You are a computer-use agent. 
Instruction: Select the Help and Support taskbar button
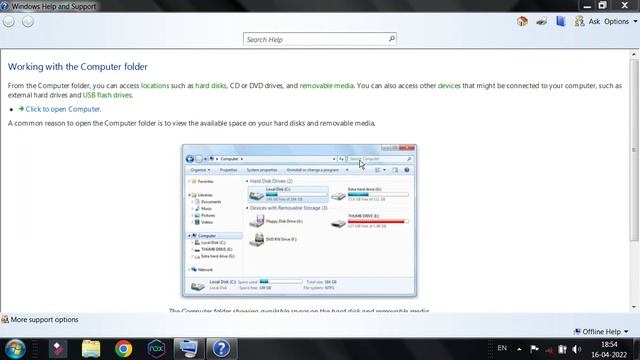221,349
